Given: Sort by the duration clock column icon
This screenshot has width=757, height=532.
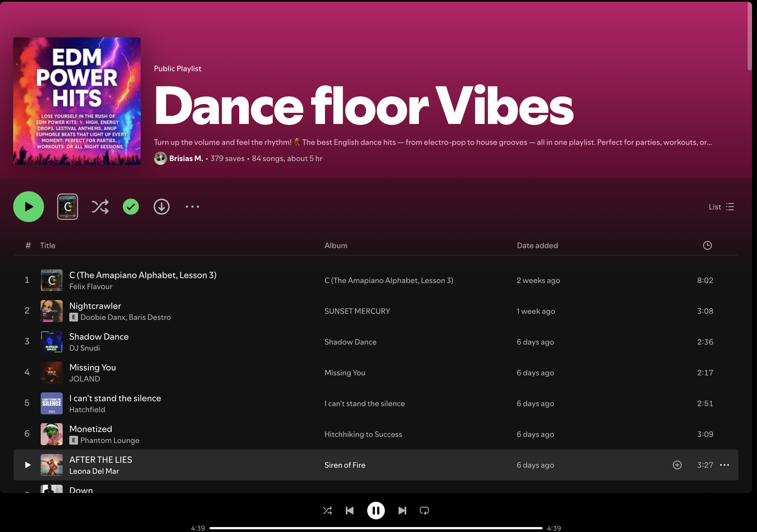Looking at the screenshot, I should pyautogui.click(x=707, y=245).
